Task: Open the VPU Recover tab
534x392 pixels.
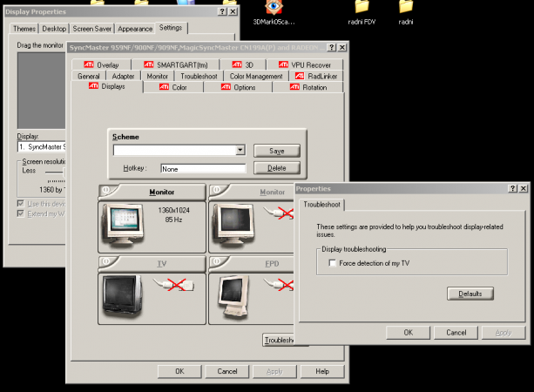Action: [305, 64]
